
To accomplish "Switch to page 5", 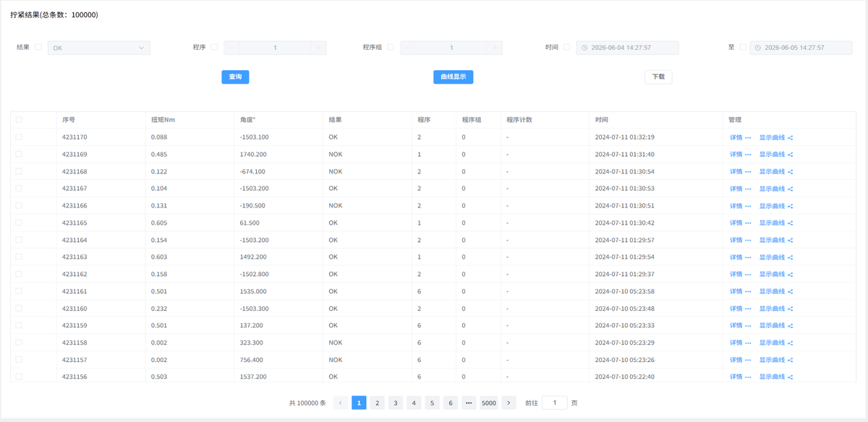I will pos(432,402).
